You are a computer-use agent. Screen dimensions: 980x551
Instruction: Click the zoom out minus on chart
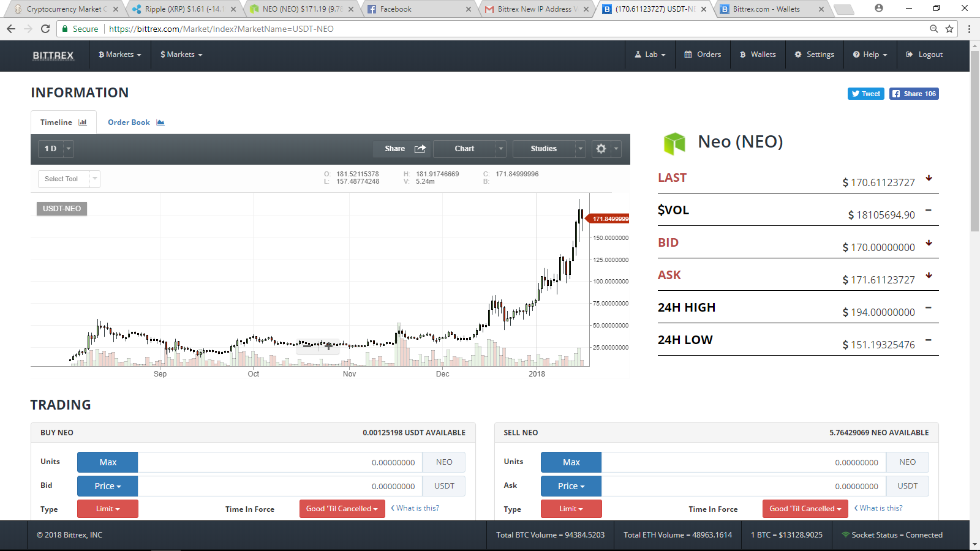[x=307, y=346]
